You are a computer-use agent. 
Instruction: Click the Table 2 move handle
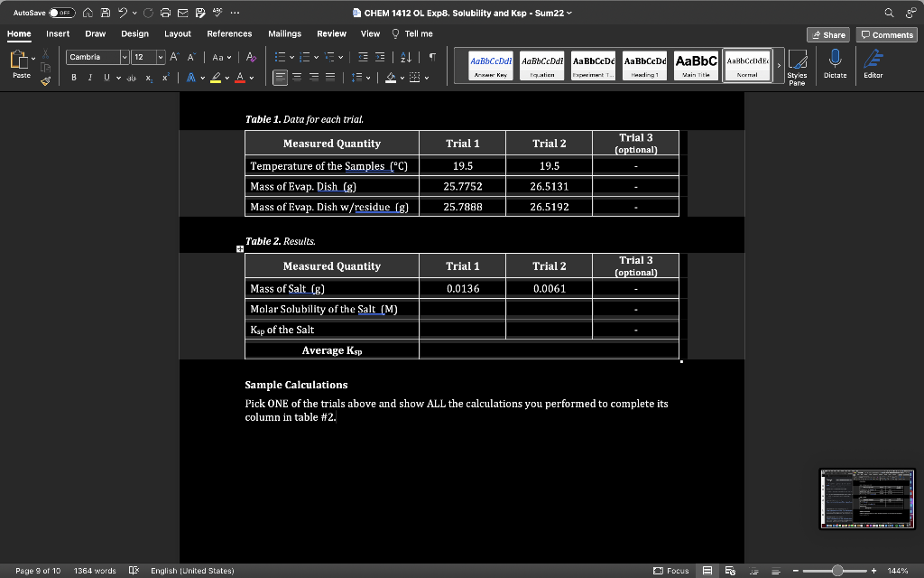pos(240,249)
